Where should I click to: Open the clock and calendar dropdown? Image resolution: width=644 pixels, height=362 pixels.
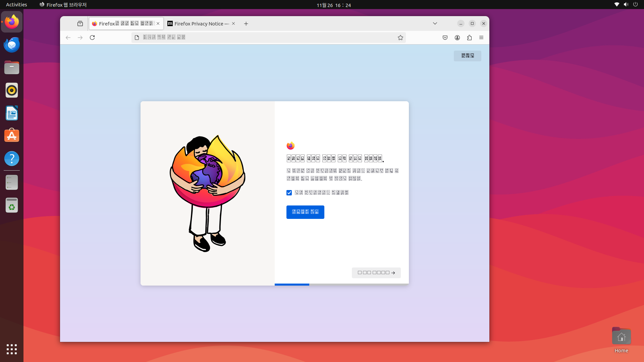(x=333, y=5)
